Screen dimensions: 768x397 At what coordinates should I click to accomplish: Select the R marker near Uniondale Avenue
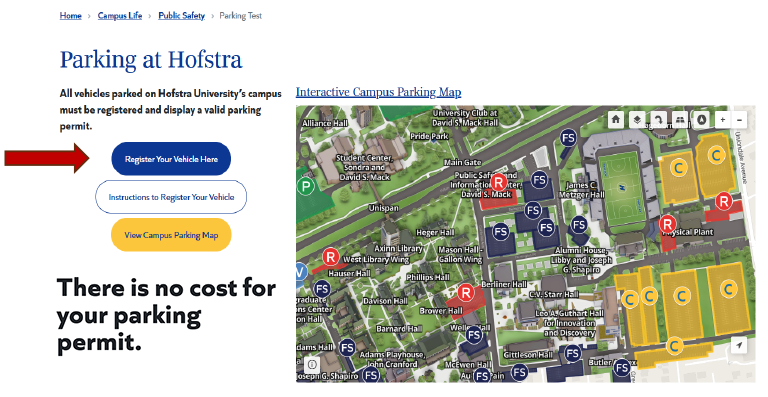pos(723,201)
